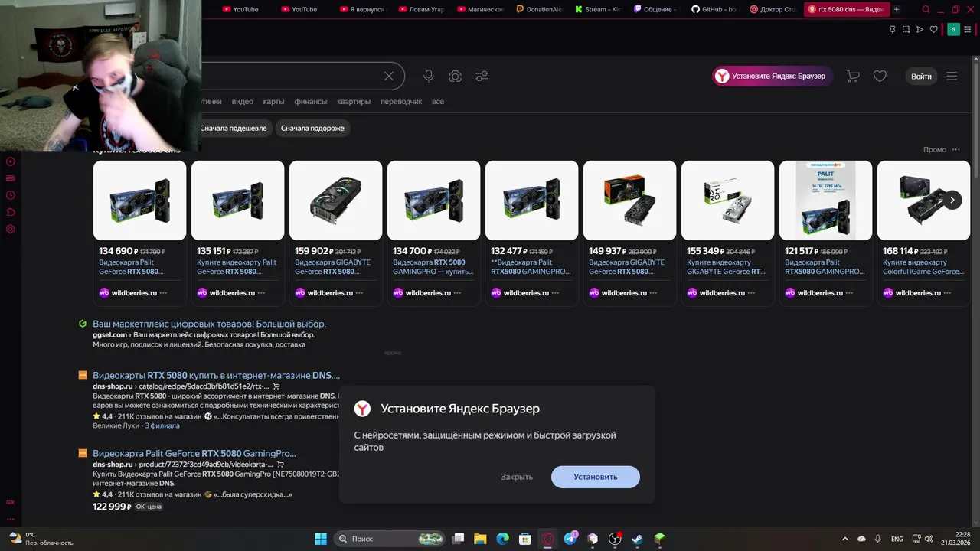Launch Microsoft Edge from taskbar
This screenshot has height=551, width=980.
[502, 539]
